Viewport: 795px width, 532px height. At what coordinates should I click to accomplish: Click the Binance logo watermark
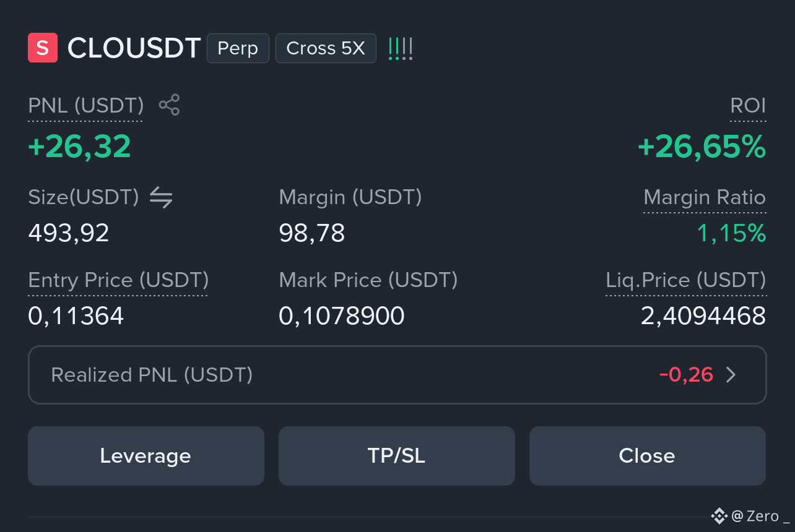719,515
